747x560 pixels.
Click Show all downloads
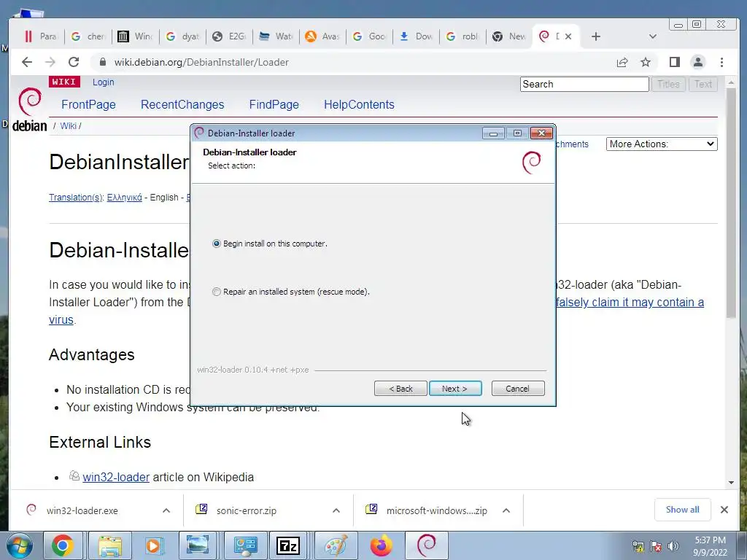pyautogui.click(x=683, y=510)
